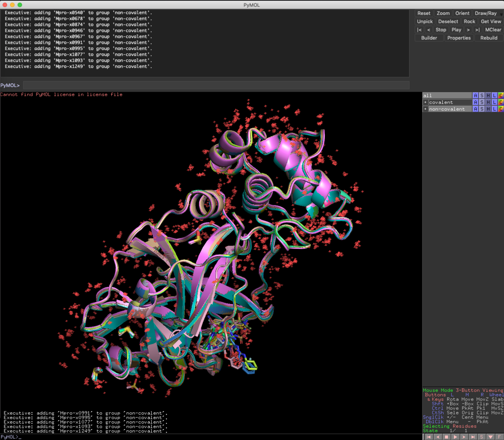Open the Action menu for the non-covalent group
Screen dimensions: 504x440
[x=475, y=109]
